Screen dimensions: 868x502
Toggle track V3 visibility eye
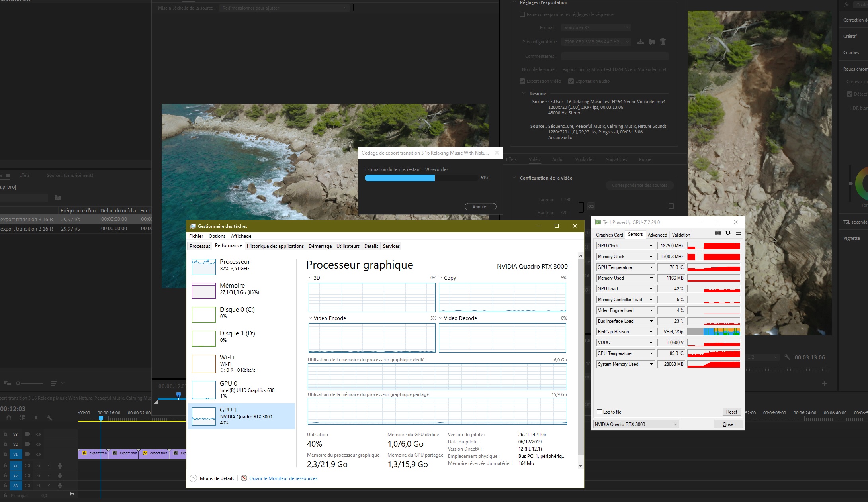(x=39, y=434)
